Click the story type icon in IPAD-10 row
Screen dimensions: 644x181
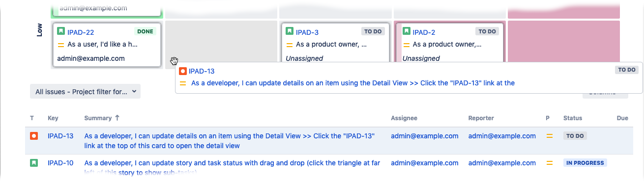[34, 163]
